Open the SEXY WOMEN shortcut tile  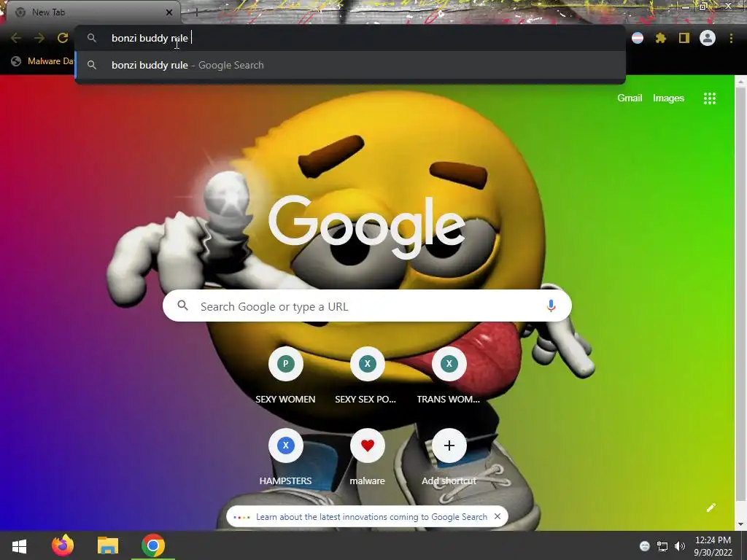(285, 376)
